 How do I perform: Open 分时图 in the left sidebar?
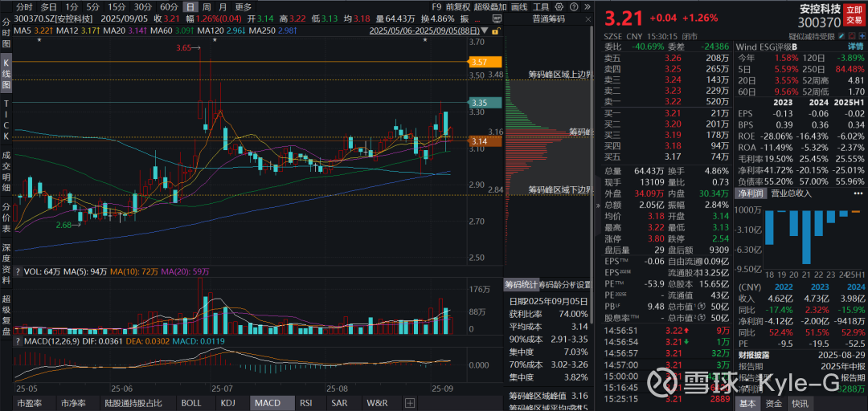(6, 33)
